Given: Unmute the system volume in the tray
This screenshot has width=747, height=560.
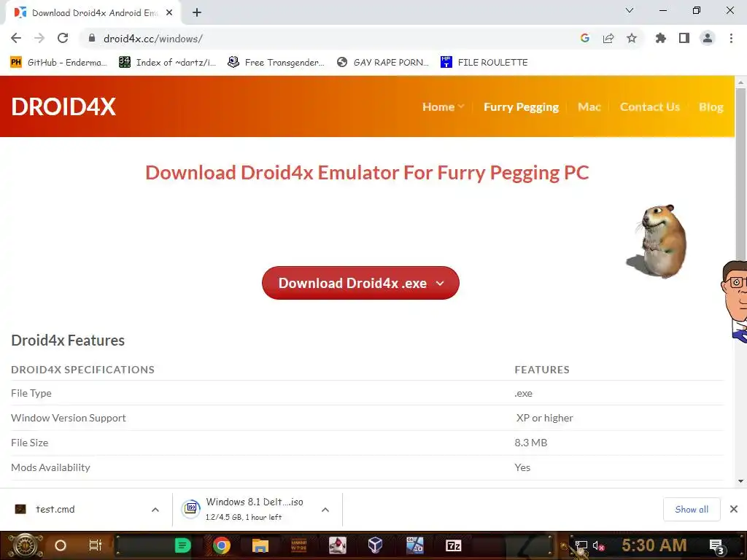Looking at the screenshot, I should pos(598,545).
